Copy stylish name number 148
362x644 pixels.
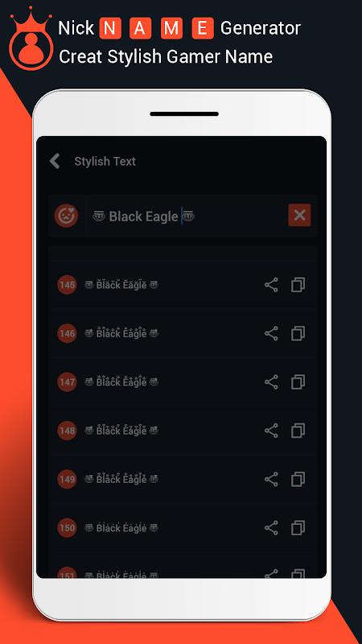point(298,431)
